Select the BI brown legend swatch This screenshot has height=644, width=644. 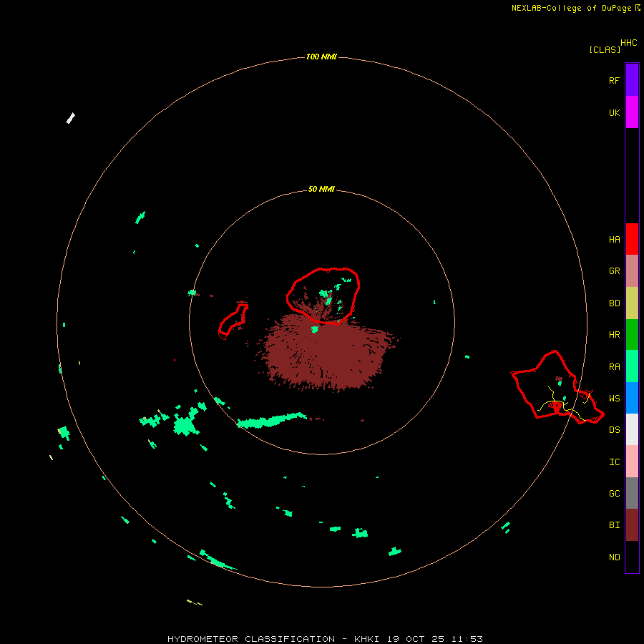pos(632,525)
